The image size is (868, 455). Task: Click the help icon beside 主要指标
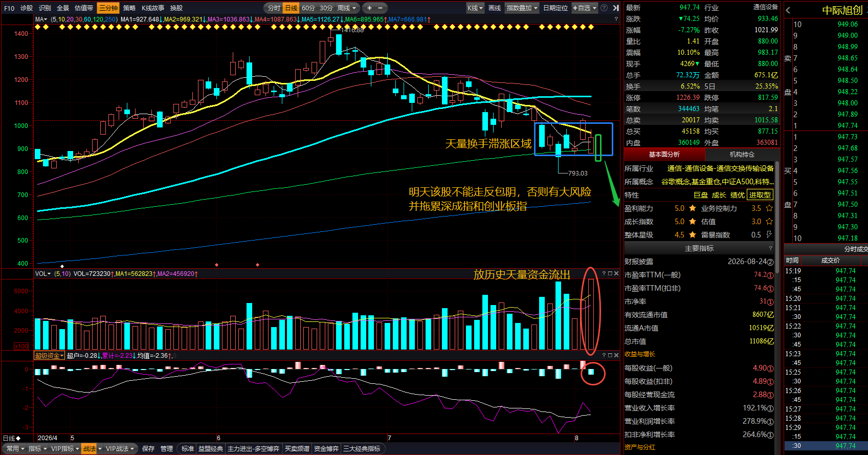771,249
